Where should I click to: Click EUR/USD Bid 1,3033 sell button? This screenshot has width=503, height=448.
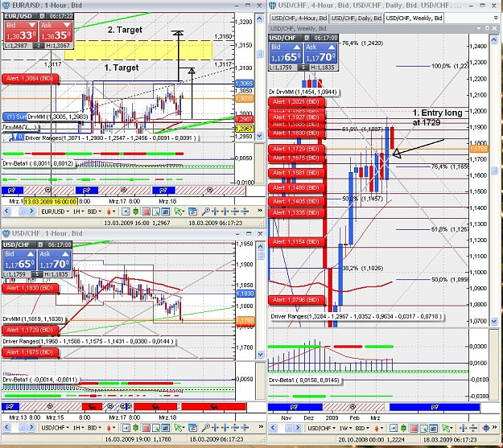pos(21,31)
